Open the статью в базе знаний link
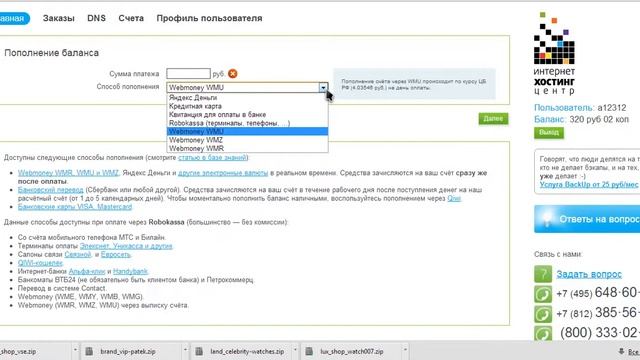 point(212,158)
